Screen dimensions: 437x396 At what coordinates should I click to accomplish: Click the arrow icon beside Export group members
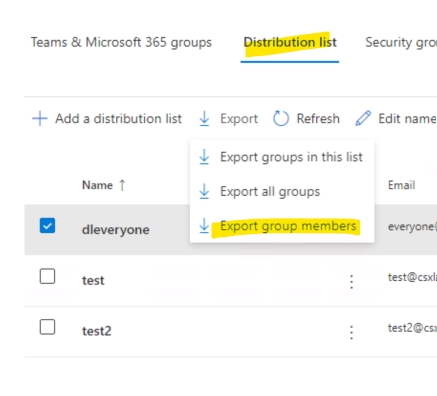tap(204, 226)
